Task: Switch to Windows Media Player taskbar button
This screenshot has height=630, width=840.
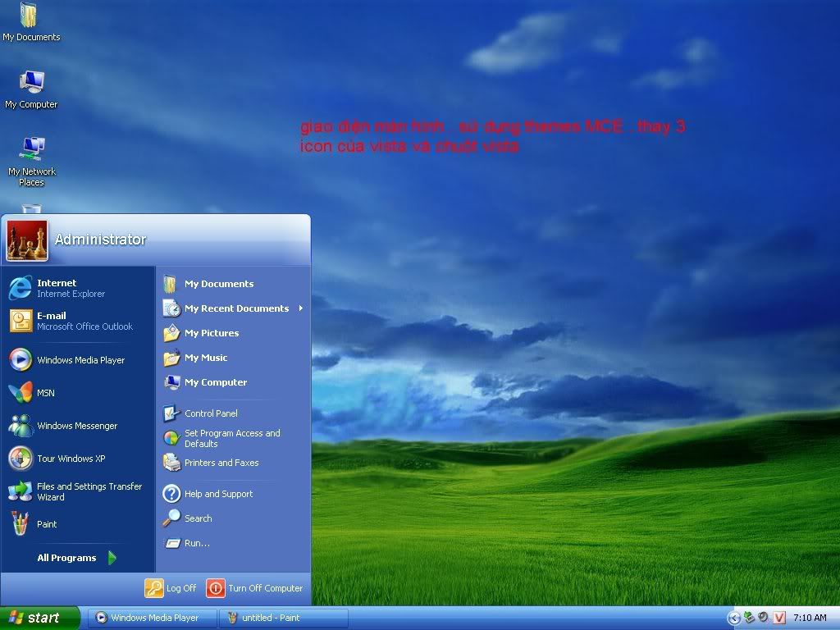Action: (x=152, y=618)
